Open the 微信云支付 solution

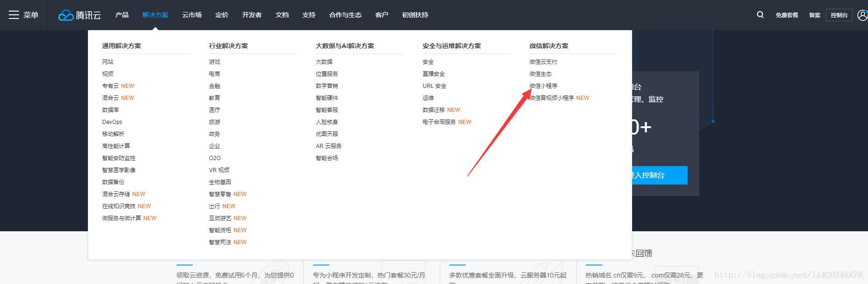pyautogui.click(x=543, y=62)
